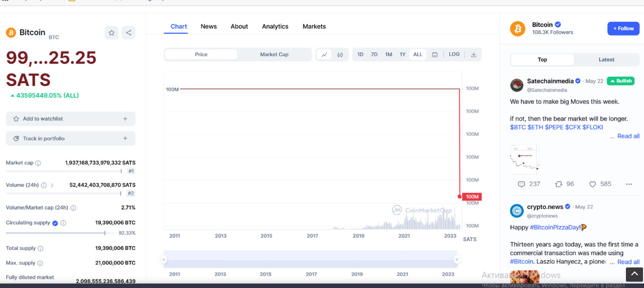
Task: Select 1M time range
Action: (388, 54)
